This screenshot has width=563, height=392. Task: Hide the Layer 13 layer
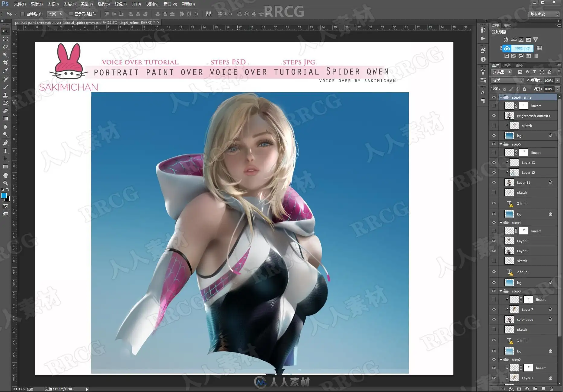(x=494, y=163)
